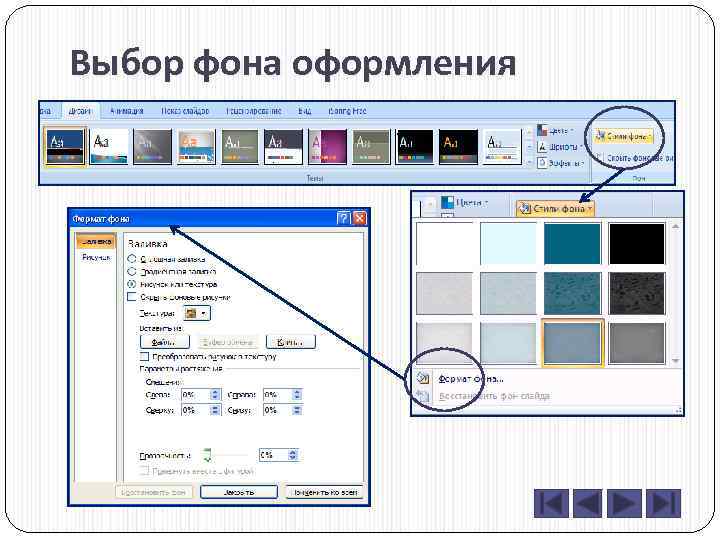Viewport: 720px width, 540px height.
Task: Toggle Скрыть фоновые рисунки checkbox in ribbon
Action: click(599, 158)
